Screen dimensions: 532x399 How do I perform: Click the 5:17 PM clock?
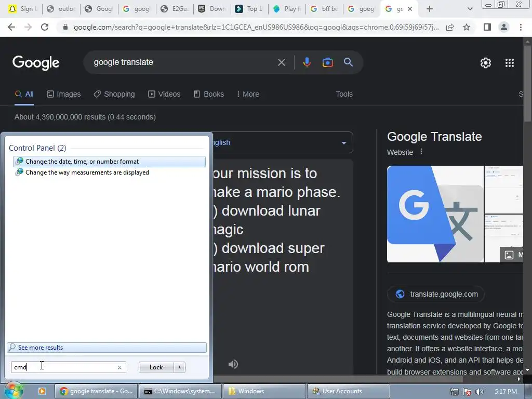point(506,392)
